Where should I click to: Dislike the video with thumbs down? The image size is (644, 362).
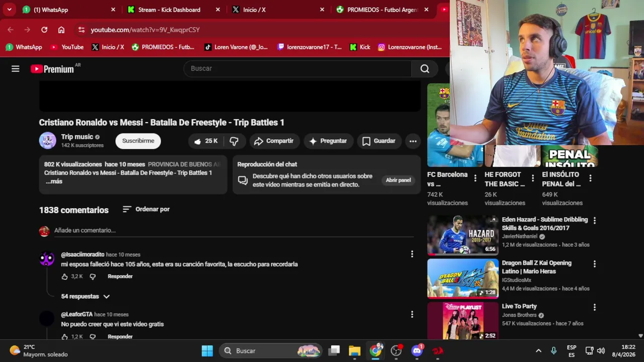point(234,141)
